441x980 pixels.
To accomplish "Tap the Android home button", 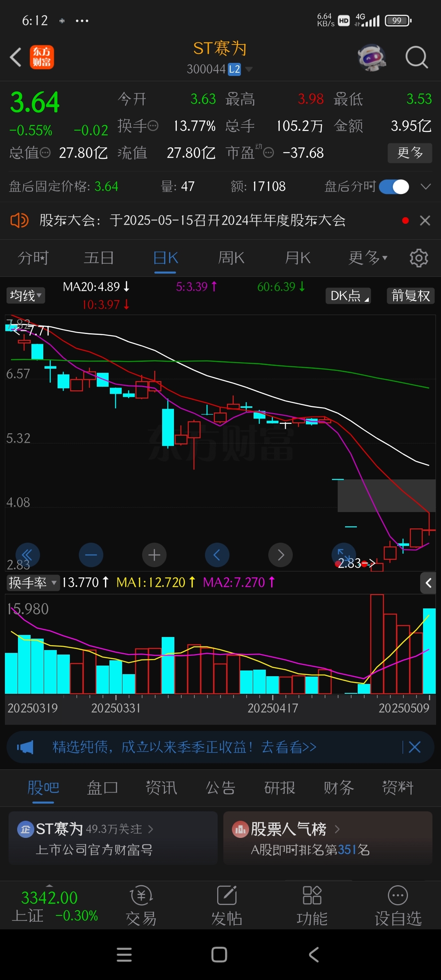I will tap(219, 955).
